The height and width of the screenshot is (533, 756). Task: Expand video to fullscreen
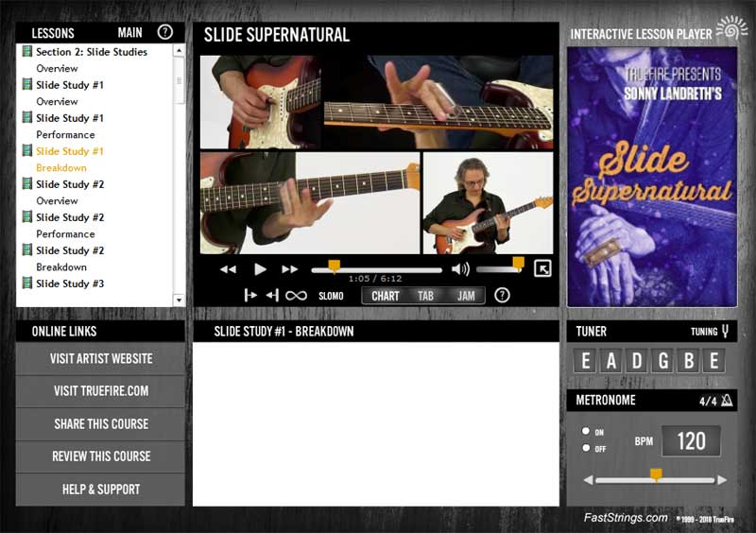[542, 268]
